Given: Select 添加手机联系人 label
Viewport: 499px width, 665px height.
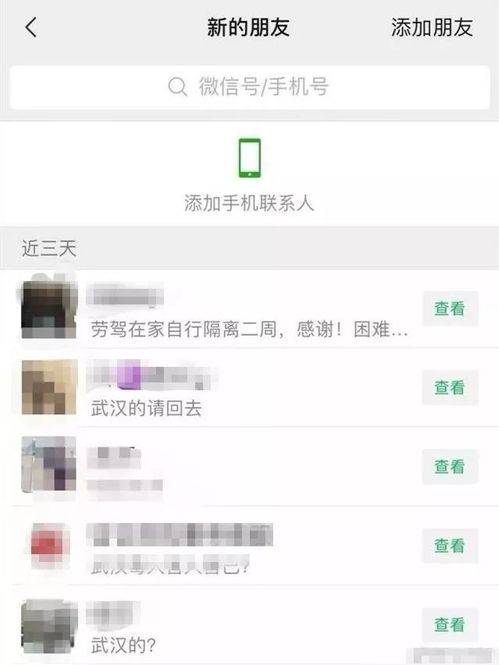Looking at the screenshot, I should [249, 203].
